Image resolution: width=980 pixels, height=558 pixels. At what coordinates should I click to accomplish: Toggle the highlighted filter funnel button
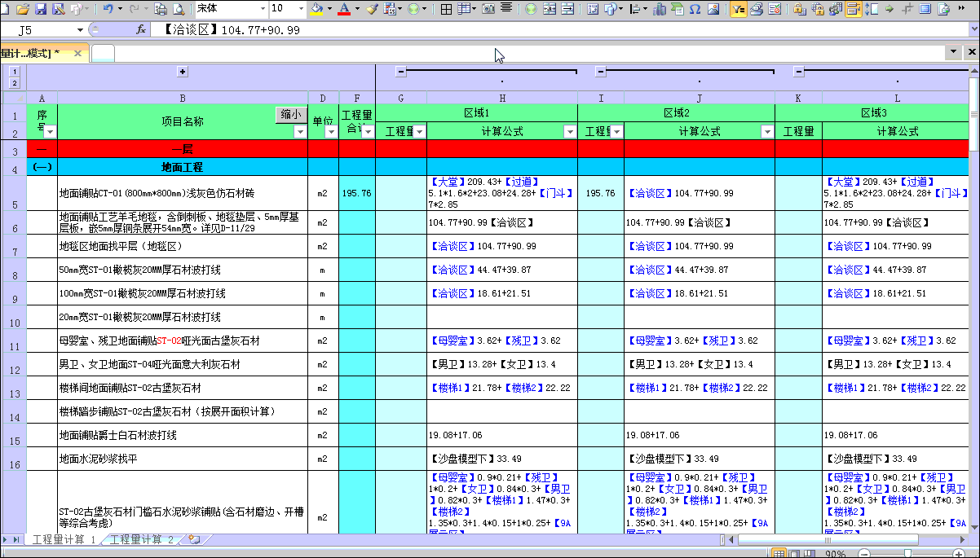[x=738, y=9]
